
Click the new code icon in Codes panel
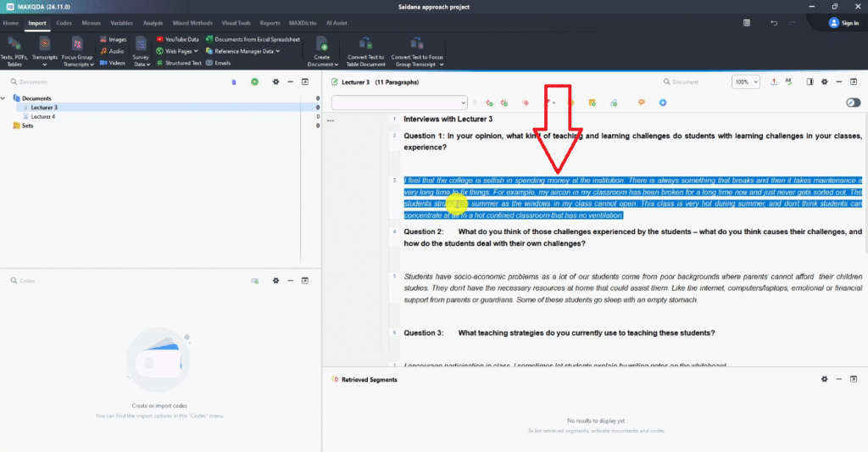click(x=254, y=281)
